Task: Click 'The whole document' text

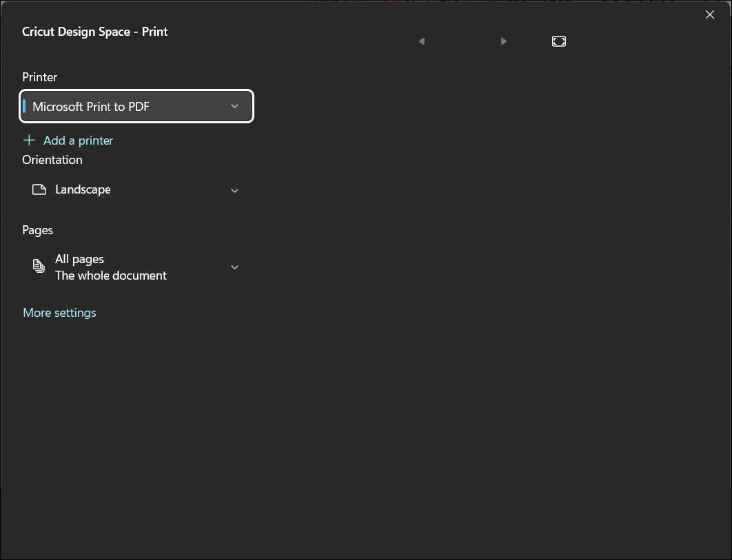Action: pos(111,276)
